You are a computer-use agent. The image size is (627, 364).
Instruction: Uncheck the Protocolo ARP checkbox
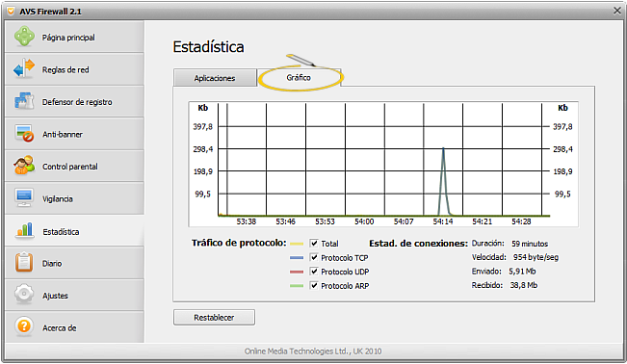point(314,286)
